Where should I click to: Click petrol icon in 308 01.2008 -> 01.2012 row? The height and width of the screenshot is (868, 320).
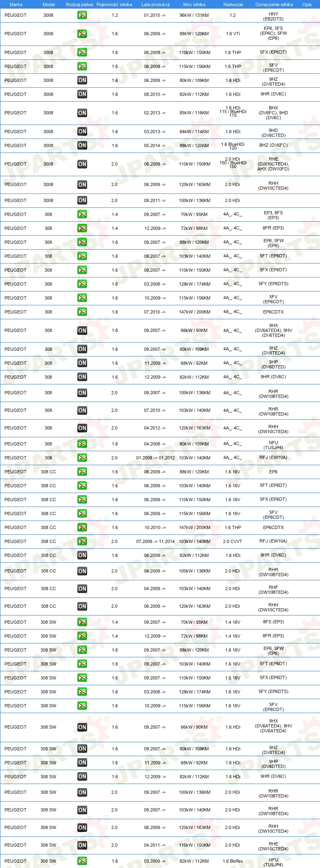(x=82, y=458)
